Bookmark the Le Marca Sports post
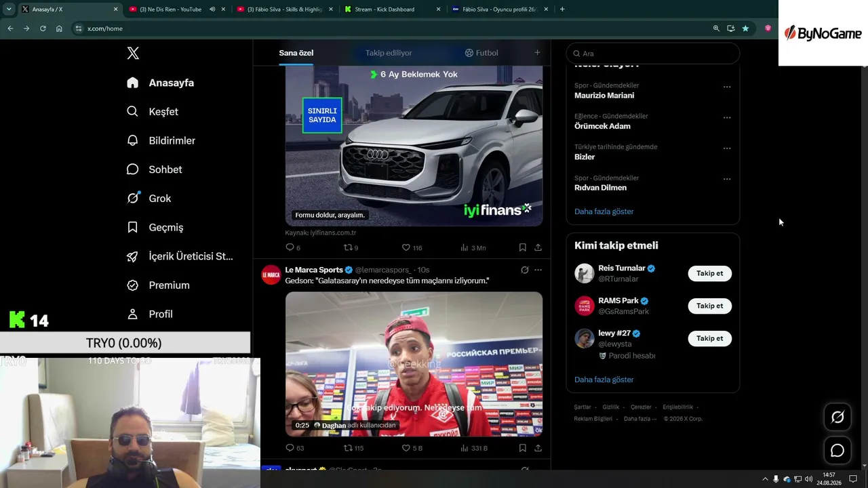The width and height of the screenshot is (868, 488). pyautogui.click(x=522, y=448)
